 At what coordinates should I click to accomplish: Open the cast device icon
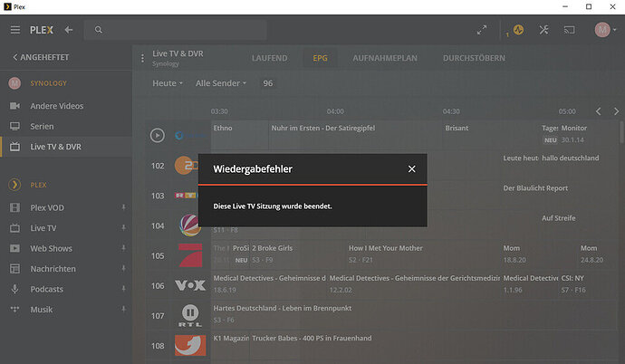(569, 30)
